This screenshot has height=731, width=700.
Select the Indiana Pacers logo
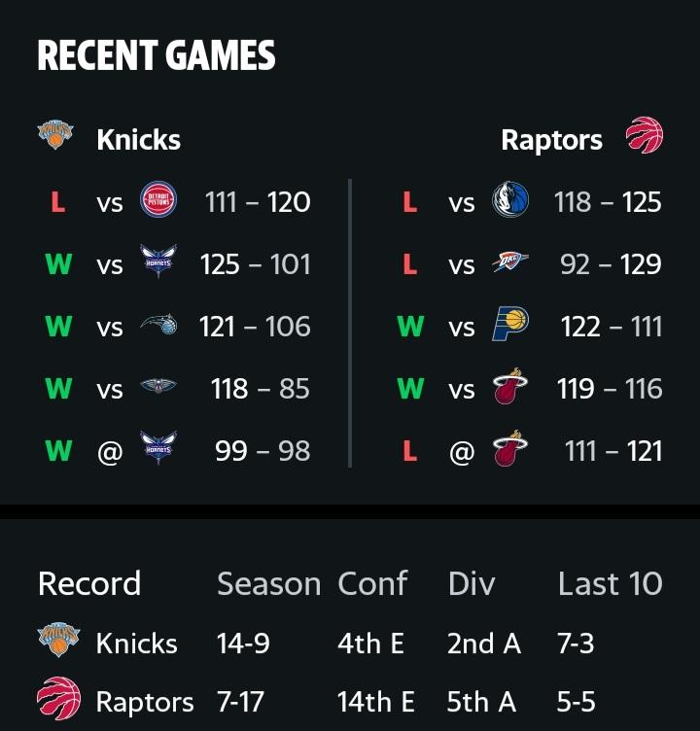510,324
